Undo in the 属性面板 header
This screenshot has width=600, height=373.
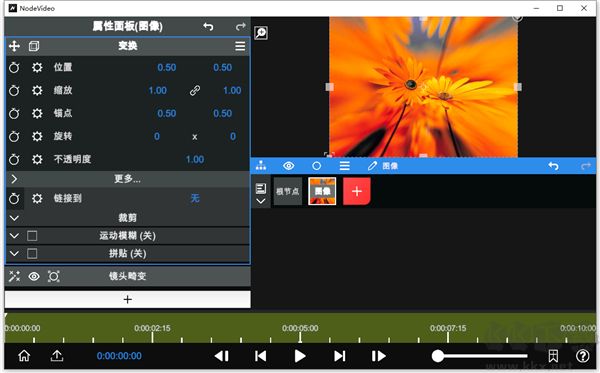(x=208, y=26)
